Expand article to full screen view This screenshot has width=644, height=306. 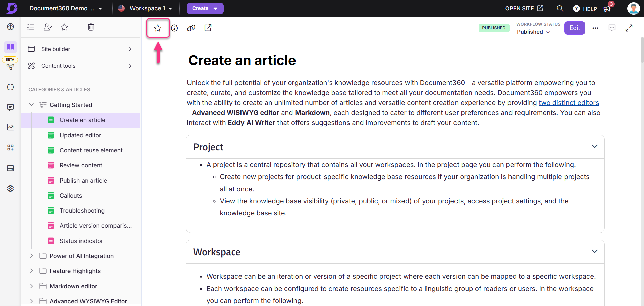pyautogui.click(x=629, y=28)
